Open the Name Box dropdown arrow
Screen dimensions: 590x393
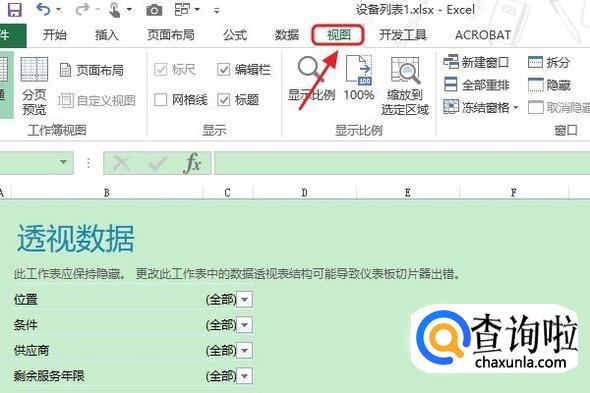(x=63, y=163)
